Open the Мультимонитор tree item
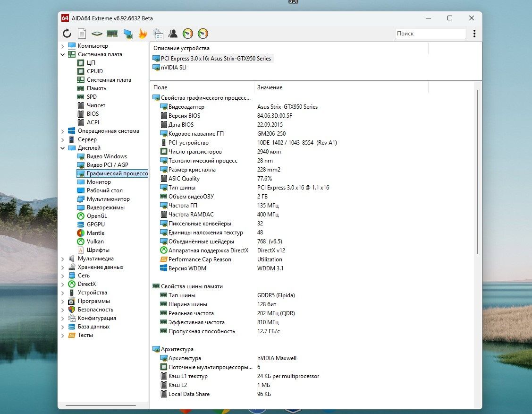The image size is (532, 414). tap(108, 199)
